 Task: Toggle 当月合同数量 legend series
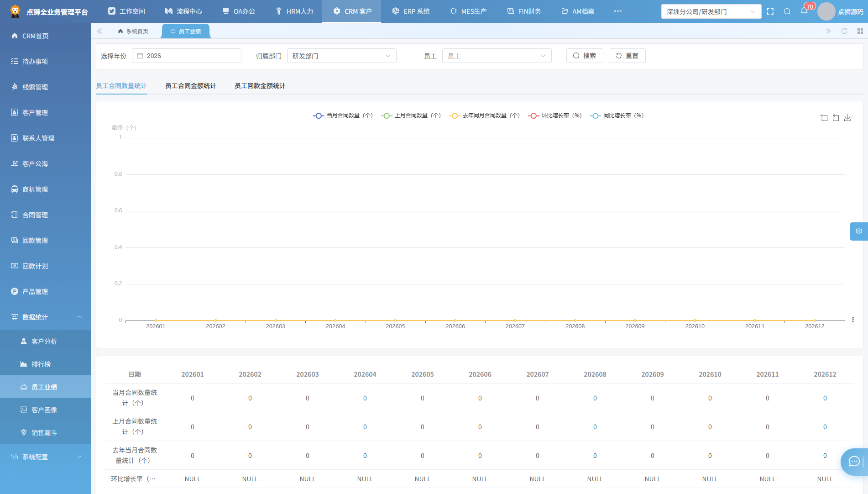coord(343,116)
